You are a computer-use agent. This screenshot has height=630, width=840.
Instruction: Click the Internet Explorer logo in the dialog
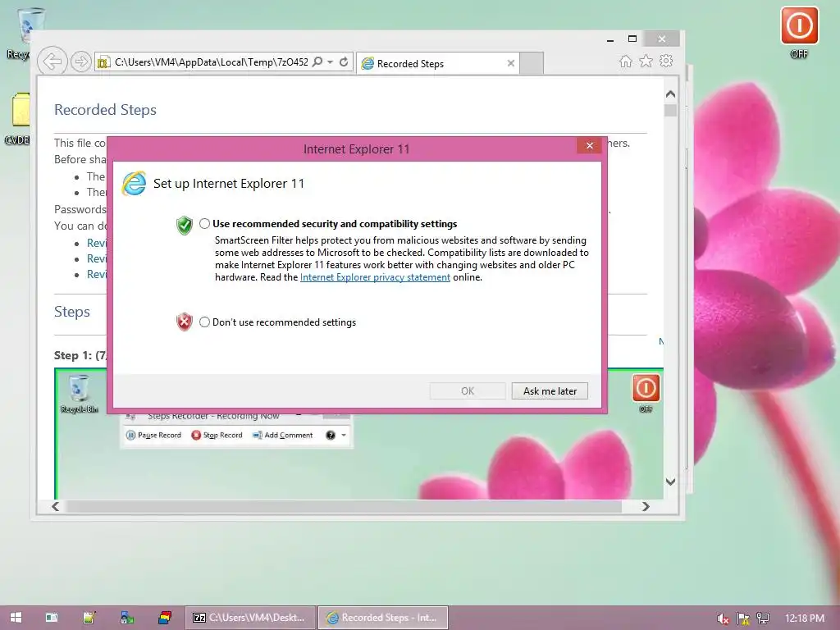134,184
